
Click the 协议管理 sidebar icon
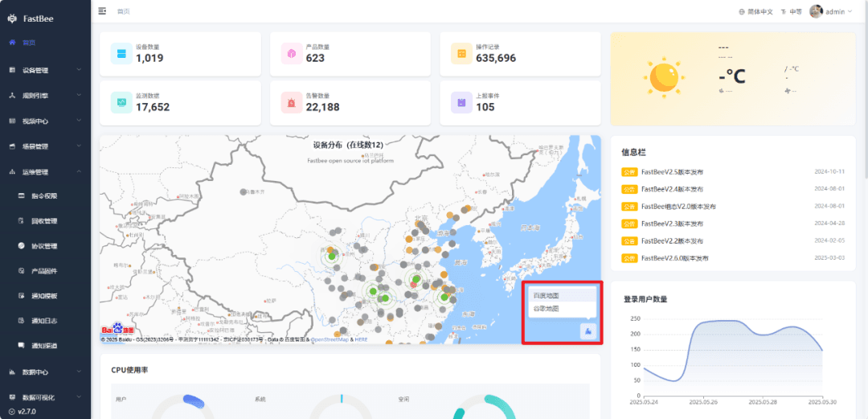22,245
